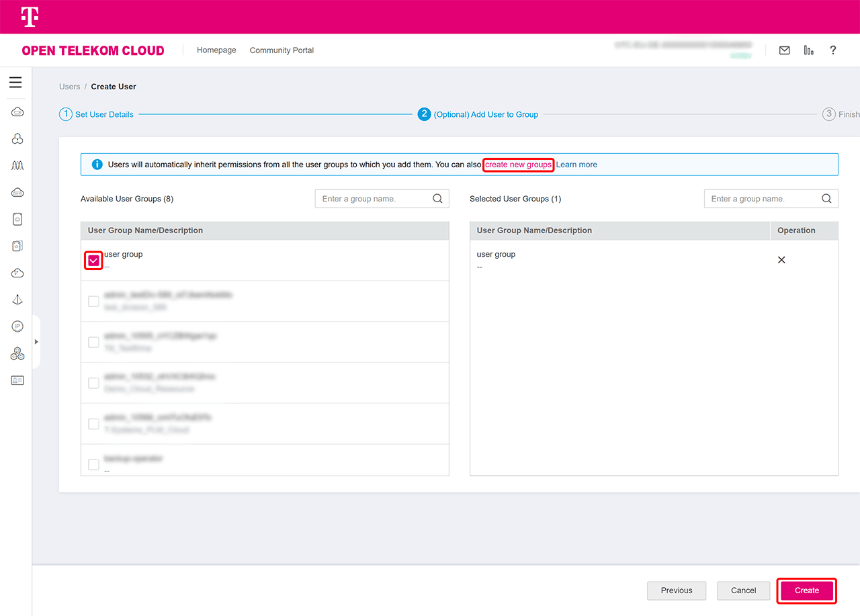Click the Telekom T logo
The width and height of the screenshot is (860, 616).
[30, 17]
